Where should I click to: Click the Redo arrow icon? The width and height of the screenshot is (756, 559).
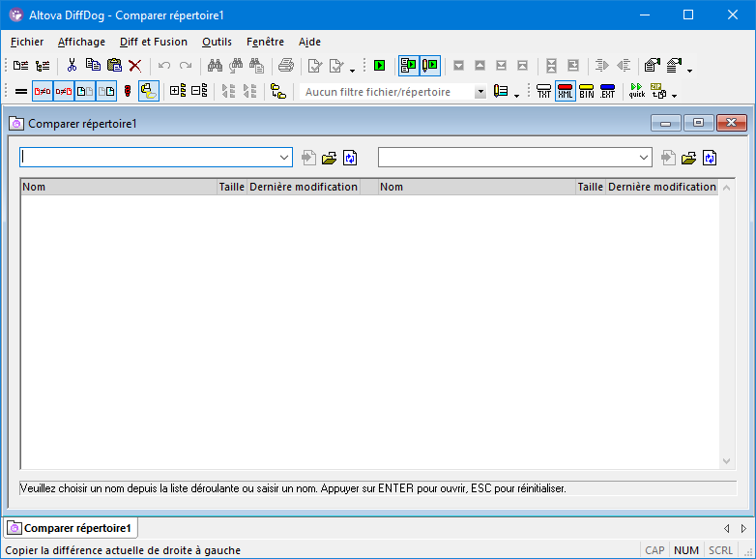186,66
